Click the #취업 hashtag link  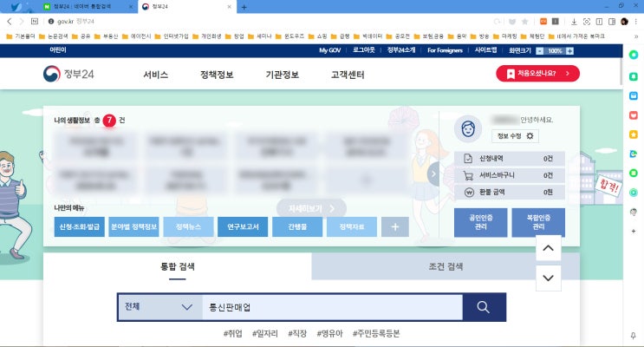(233, 333)
